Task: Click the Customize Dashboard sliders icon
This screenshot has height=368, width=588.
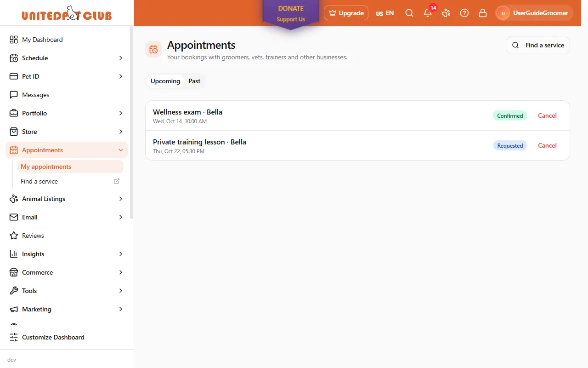Action: tap(14, 337)
